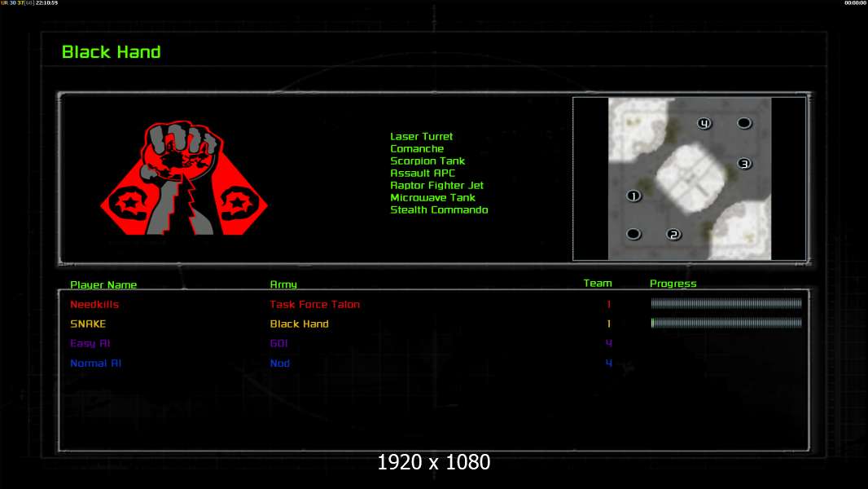Click the Team column header
This screenshot has height=489, width=868.
tap(598, 284)
